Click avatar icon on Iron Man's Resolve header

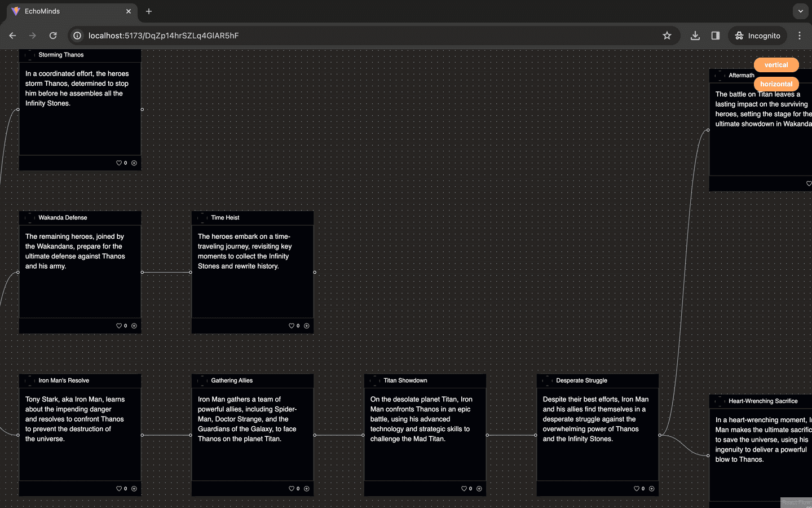(x=30, y=380)
